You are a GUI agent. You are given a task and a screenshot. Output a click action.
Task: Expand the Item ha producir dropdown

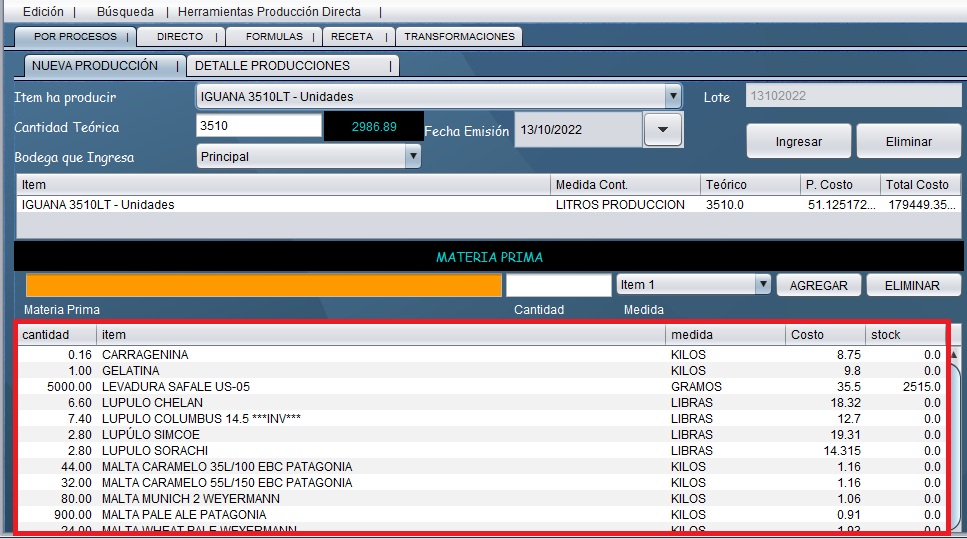673,97
